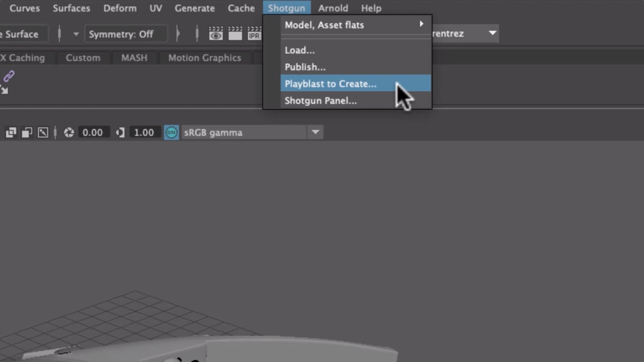Open the Cache menu
This screenshot has height=362, width=644.
click(241, 8)
